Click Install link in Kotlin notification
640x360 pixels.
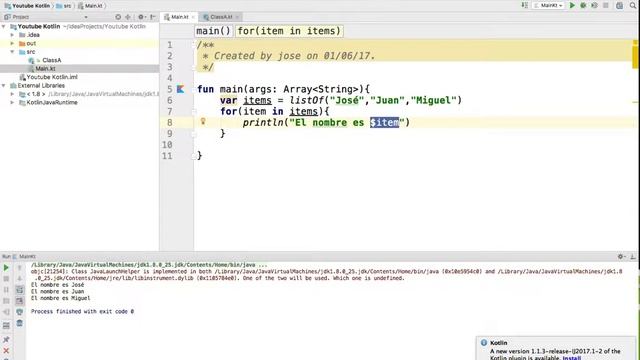(571, 358)
